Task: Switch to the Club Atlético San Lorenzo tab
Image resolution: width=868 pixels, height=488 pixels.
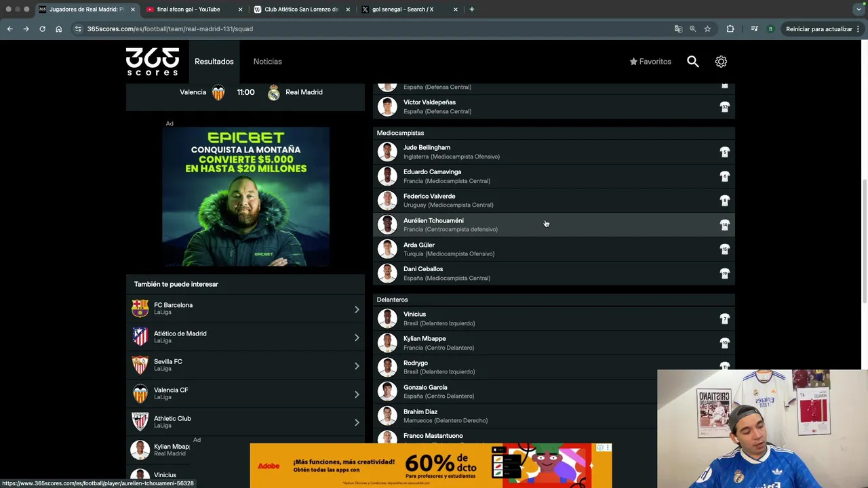Action: click(302, 9)
